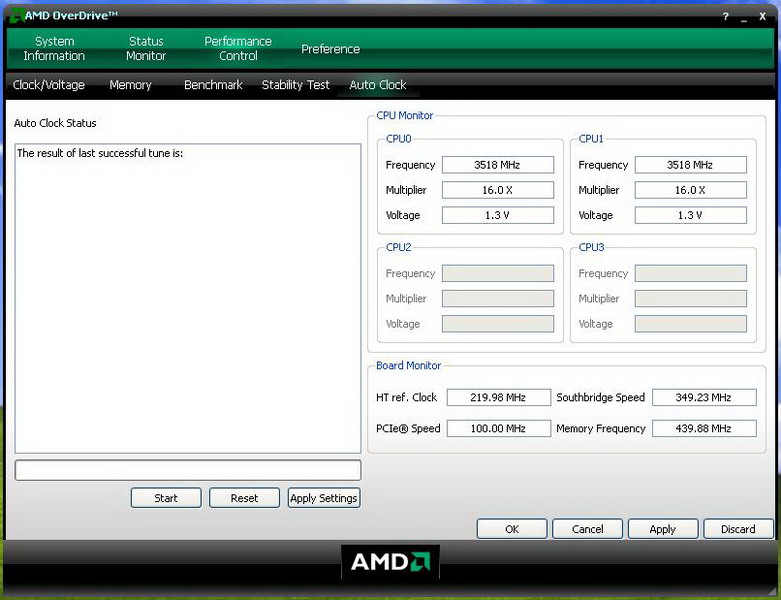Click the disabled CPU2 Multiplier field

pos(498,298)
